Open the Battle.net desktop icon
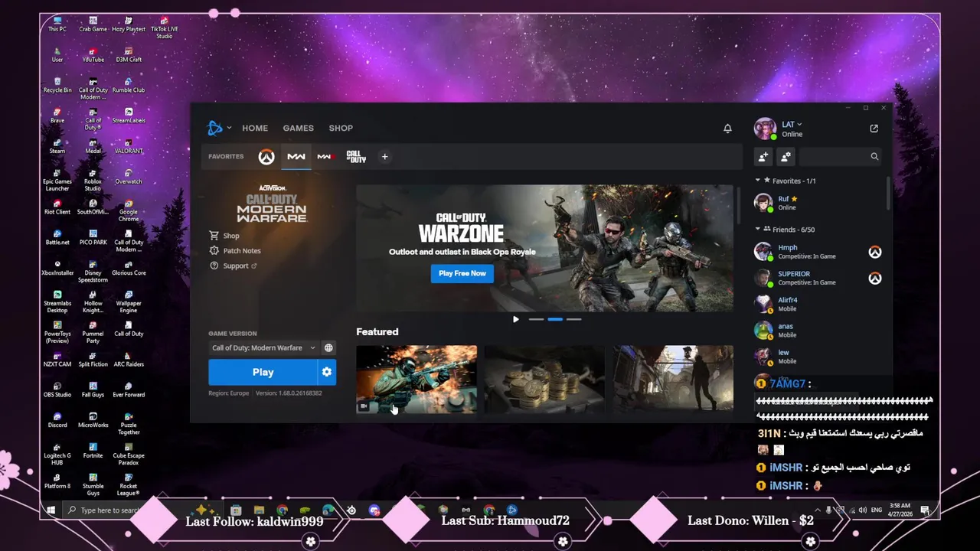Viewport: 980px width, 551px height. tap(57, 237)
